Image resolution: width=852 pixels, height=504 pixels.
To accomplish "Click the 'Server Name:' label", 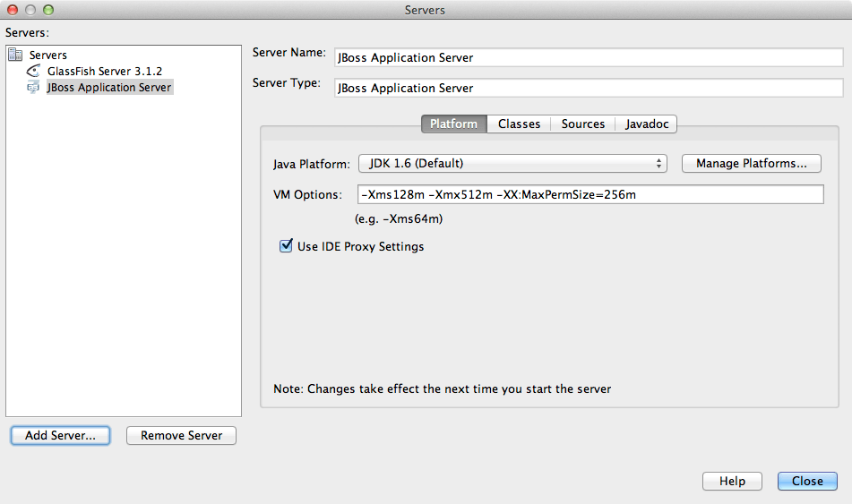I will click(289, 53).
